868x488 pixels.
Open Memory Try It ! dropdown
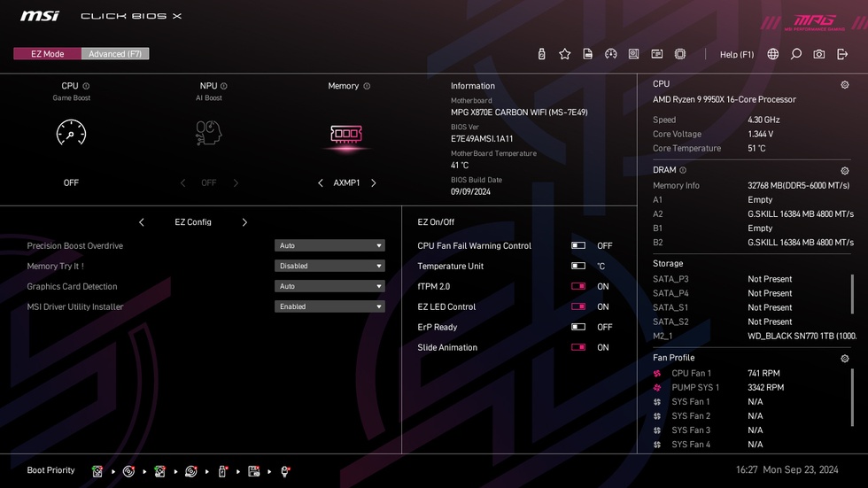[329, 266]
